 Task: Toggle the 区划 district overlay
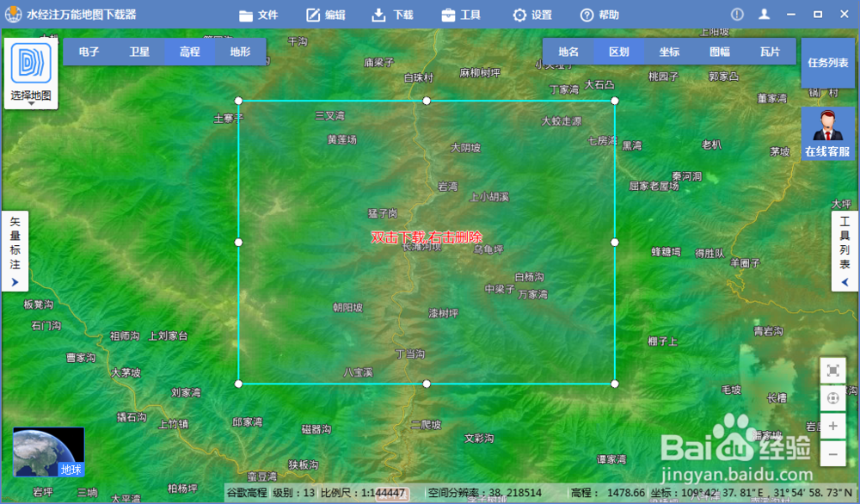coord(618,52)
